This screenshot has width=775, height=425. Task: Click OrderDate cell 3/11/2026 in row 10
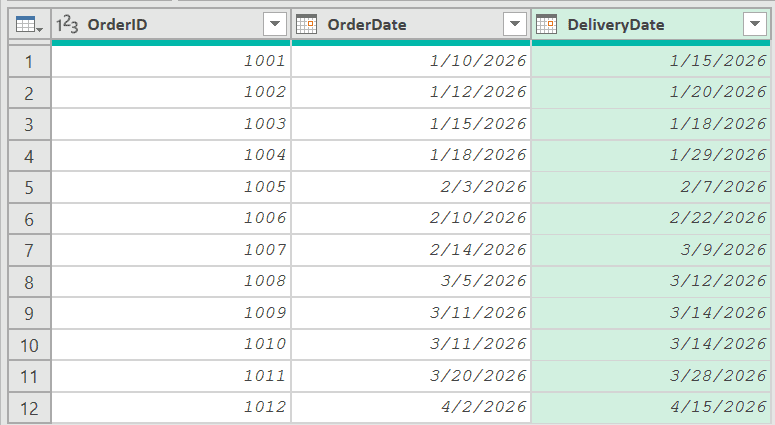[x=411, y=344]
